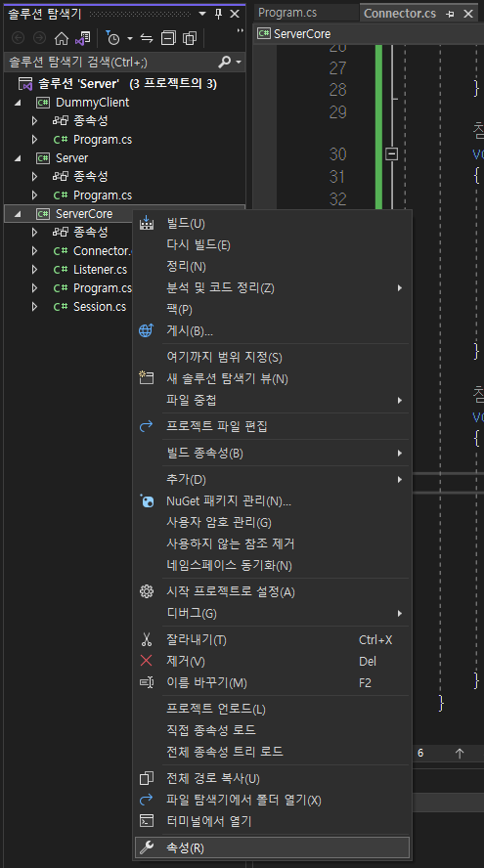The height and width of the screenshot is (868, 484).
Task: Choose 정리(N) from context menu
Action: (x=272, y=267)
